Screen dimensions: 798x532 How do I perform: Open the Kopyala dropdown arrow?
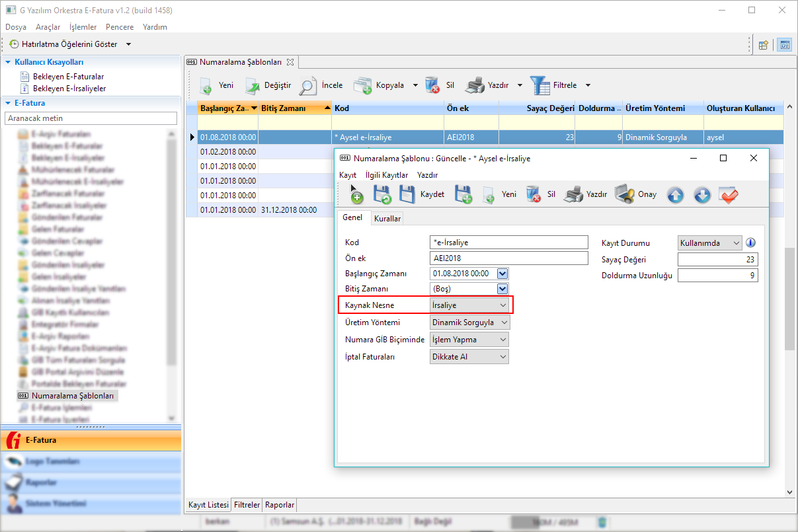[415, 85]
